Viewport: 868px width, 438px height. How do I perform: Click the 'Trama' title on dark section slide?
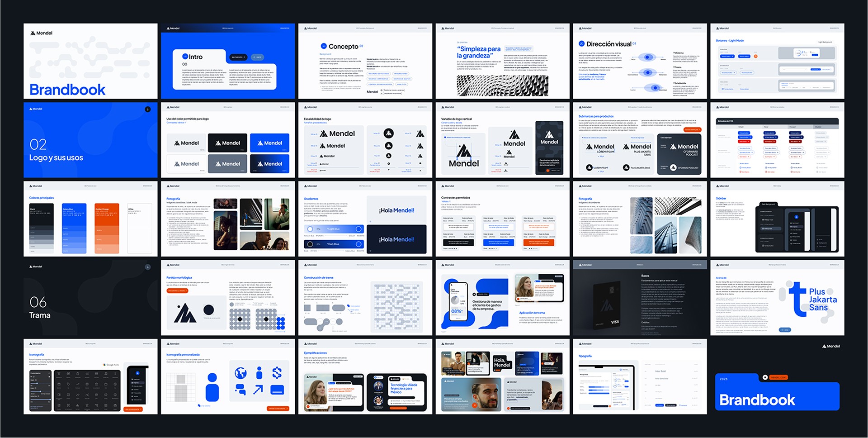click(x=40, y=315)
